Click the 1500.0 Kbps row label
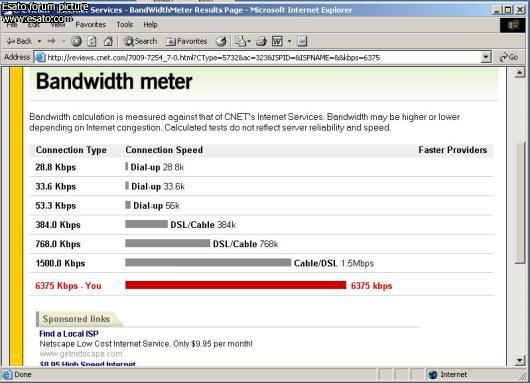530x383 pixels. [60, 263]
